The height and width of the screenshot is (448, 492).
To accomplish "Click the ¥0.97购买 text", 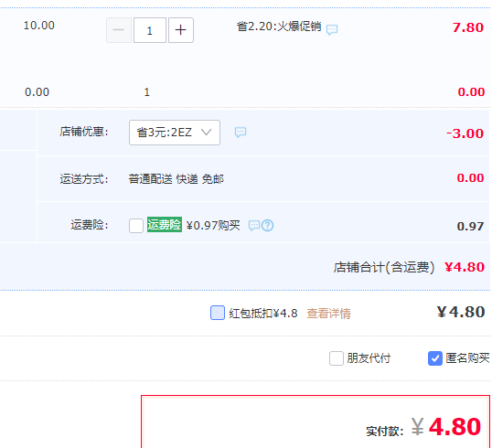I will [213, 225].
